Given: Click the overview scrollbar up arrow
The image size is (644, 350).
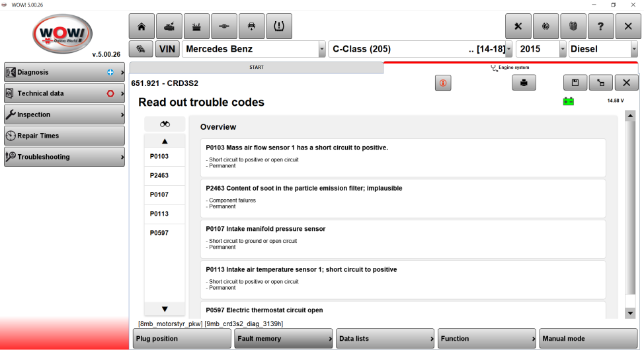Looking at the screenshot, I should tap(630, 116).
